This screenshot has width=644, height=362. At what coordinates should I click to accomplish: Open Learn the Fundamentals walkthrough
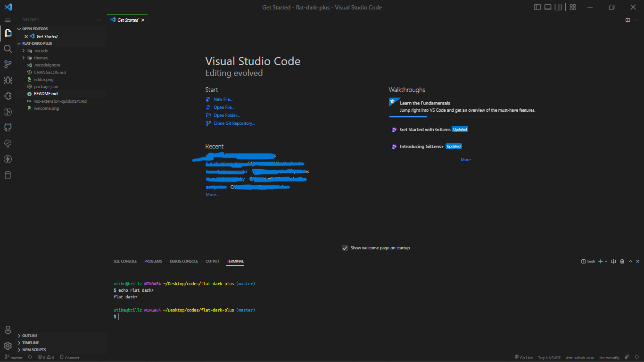(x=463, y=107)
